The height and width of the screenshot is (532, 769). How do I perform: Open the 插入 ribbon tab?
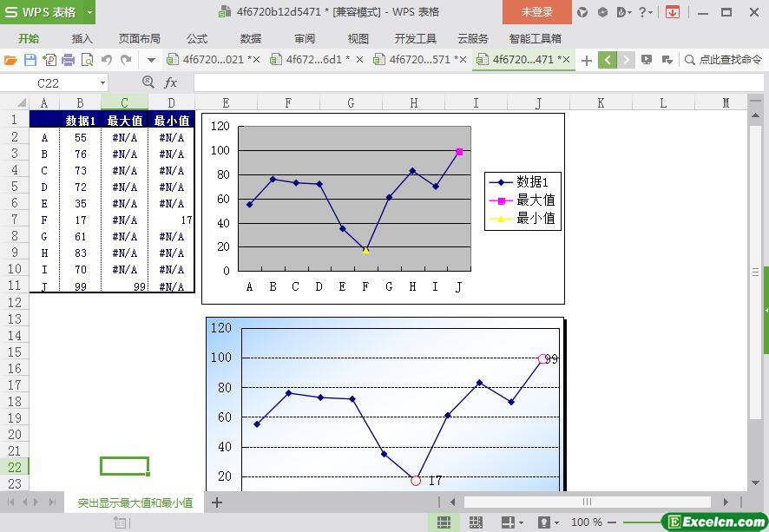(82, 38)
